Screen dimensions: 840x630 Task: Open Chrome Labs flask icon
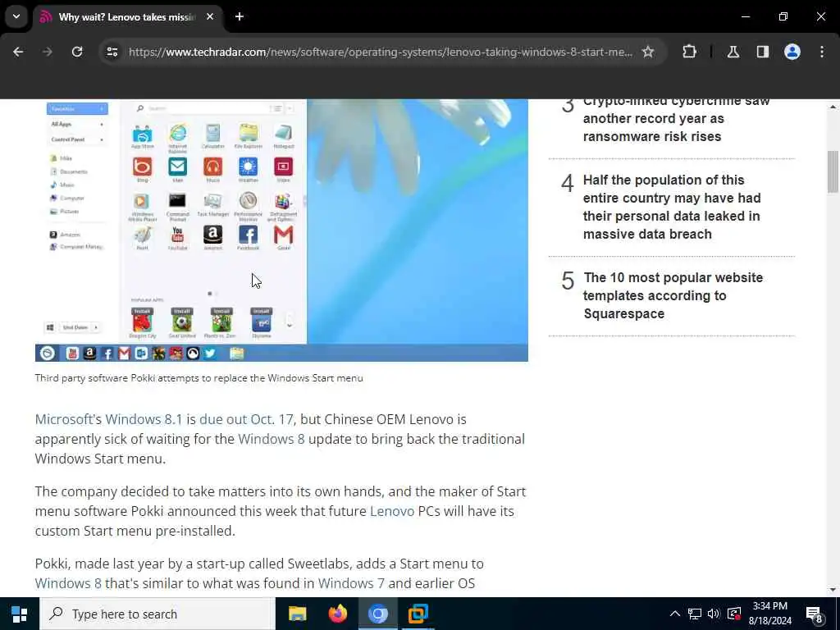pos(733,52)
